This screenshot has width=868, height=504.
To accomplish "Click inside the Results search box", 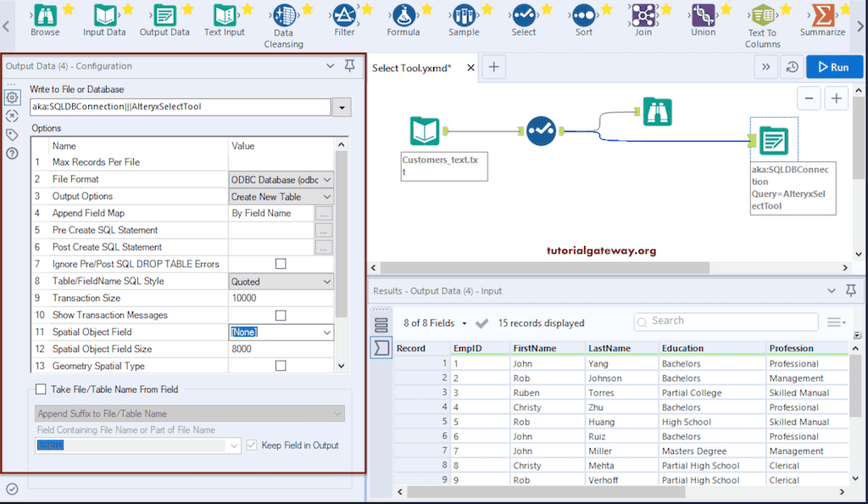I will tap(725, 321).
